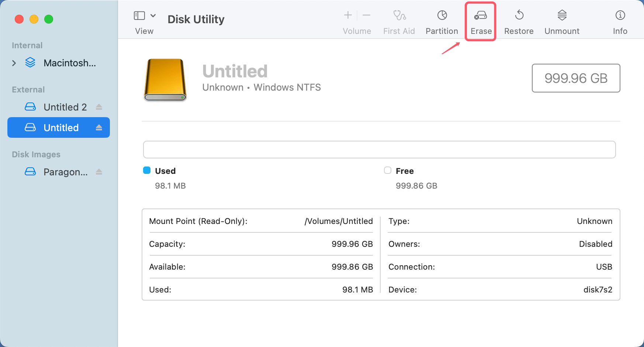Expand the Macintosh HD disclosure triangle
This screenshot has width=644, height=347.
pyautogui.click(x=14, y=63)
